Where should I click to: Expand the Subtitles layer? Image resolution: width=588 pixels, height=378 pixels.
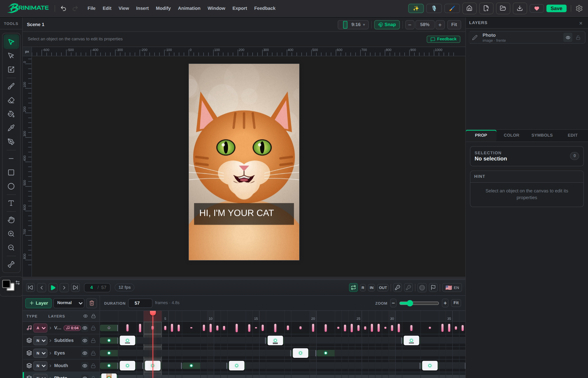50,340
